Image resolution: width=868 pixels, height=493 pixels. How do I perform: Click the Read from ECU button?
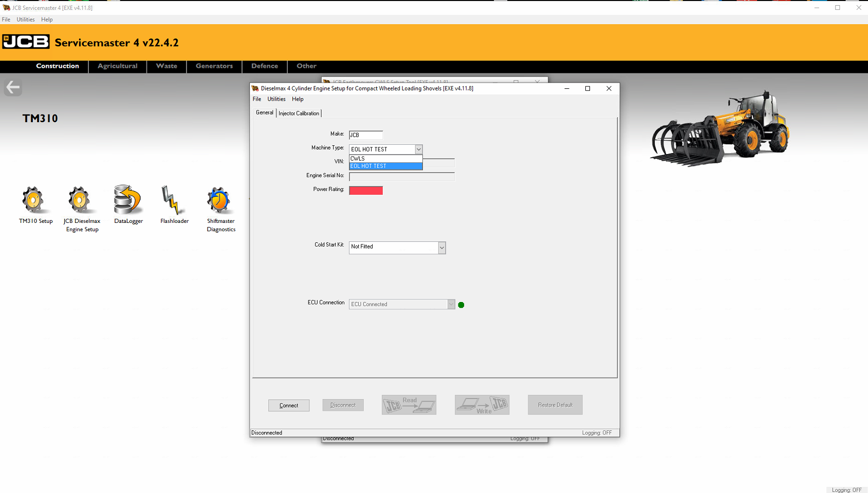(409, 405)
